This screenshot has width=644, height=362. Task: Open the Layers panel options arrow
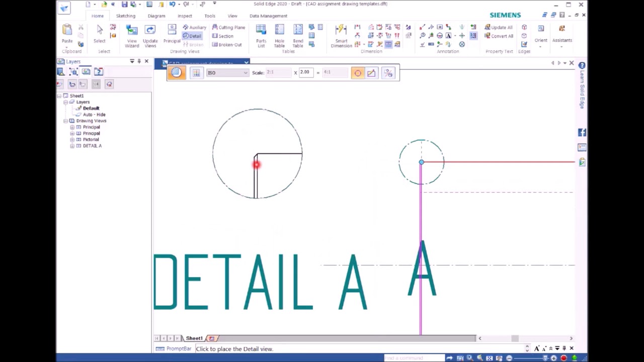(132, 61)
